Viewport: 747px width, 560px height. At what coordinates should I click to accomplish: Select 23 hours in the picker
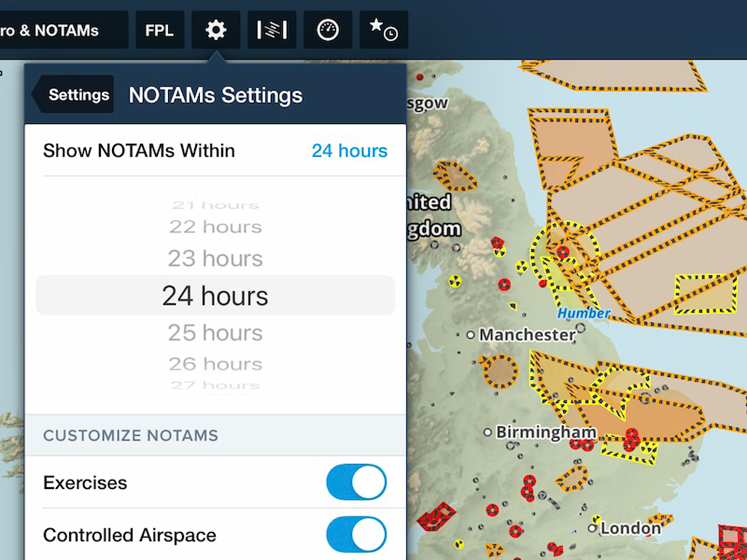215,259
